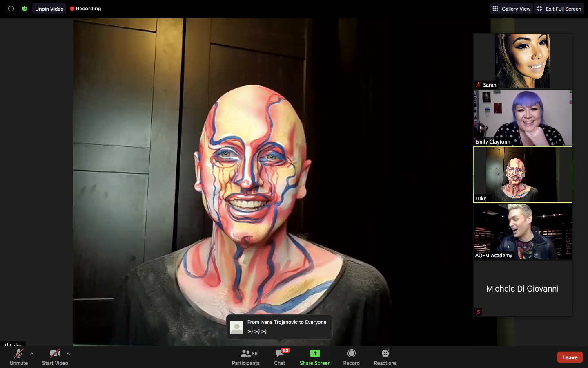Click the Recording indicator
Viewport: 588px width, 368px height.
86,9
